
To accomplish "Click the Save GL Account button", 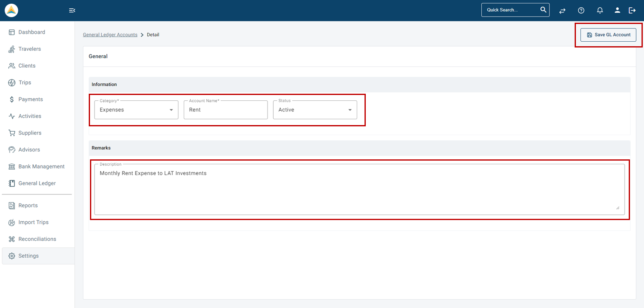I will tap(608, 35).
